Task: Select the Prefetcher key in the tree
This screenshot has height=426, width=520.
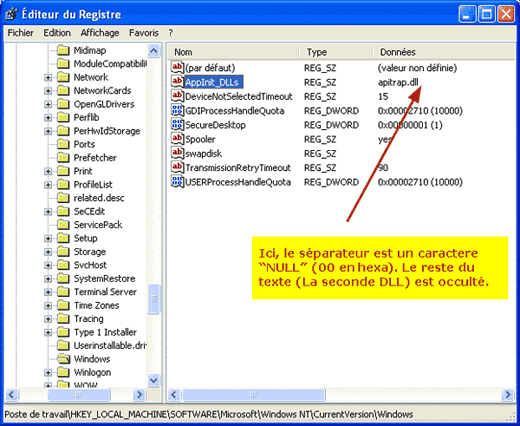Action: [x=95, y=158]
